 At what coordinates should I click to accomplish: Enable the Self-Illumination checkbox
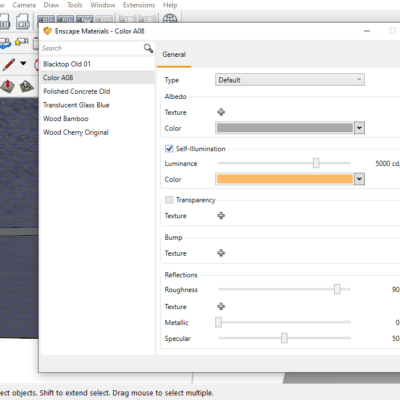point(169,149)
